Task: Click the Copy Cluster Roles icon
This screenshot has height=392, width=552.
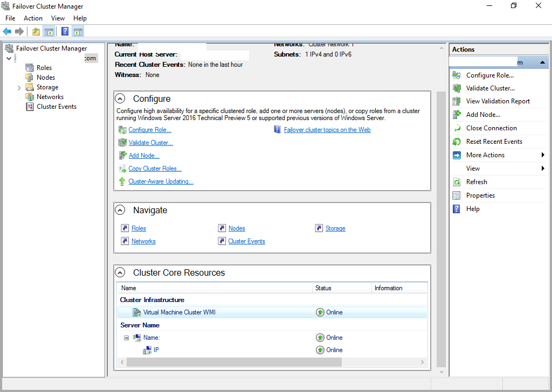Action: coord(122,169)
